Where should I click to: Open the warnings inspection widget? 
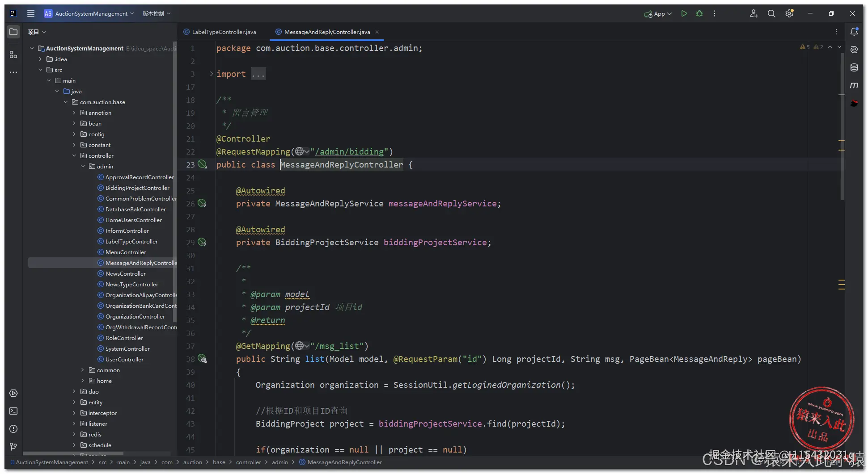pos(812,47)
